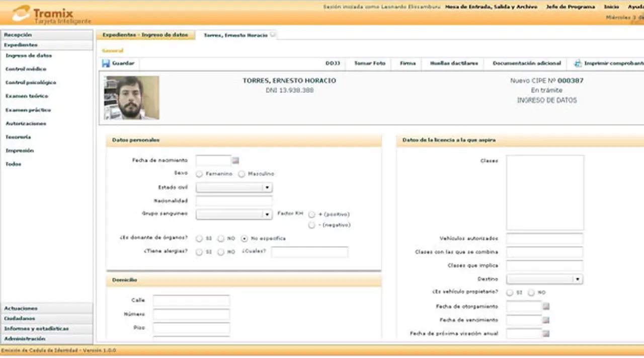Open the Fecha de próxima visación anual calendar
Viewport: 644px width, 358px height.
click(x=546, y=333)
